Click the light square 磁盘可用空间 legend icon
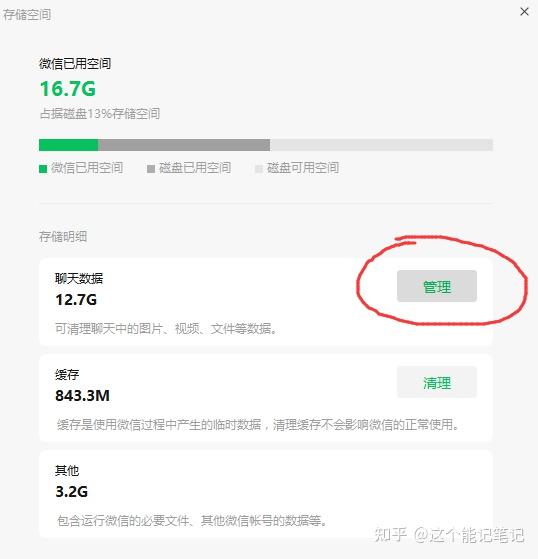 pos(258,169)
